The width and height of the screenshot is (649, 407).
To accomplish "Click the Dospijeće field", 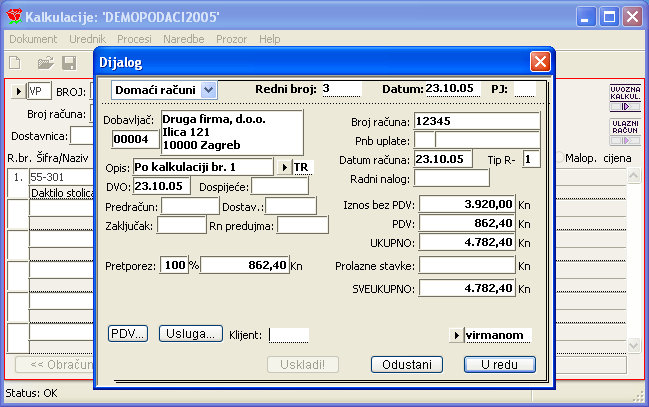I will pyautogui.click(x=280, y=186).
